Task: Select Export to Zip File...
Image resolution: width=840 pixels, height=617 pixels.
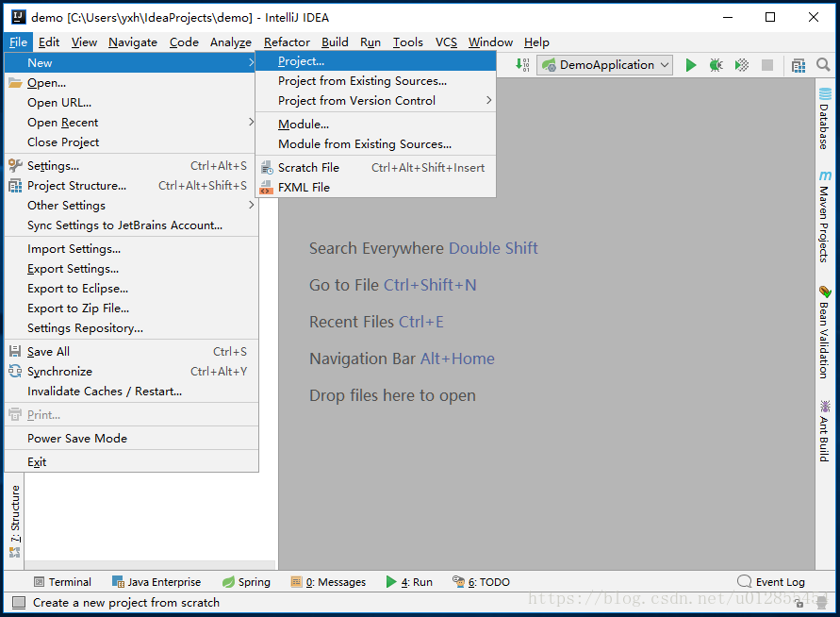Action: [x=131, y=308]
